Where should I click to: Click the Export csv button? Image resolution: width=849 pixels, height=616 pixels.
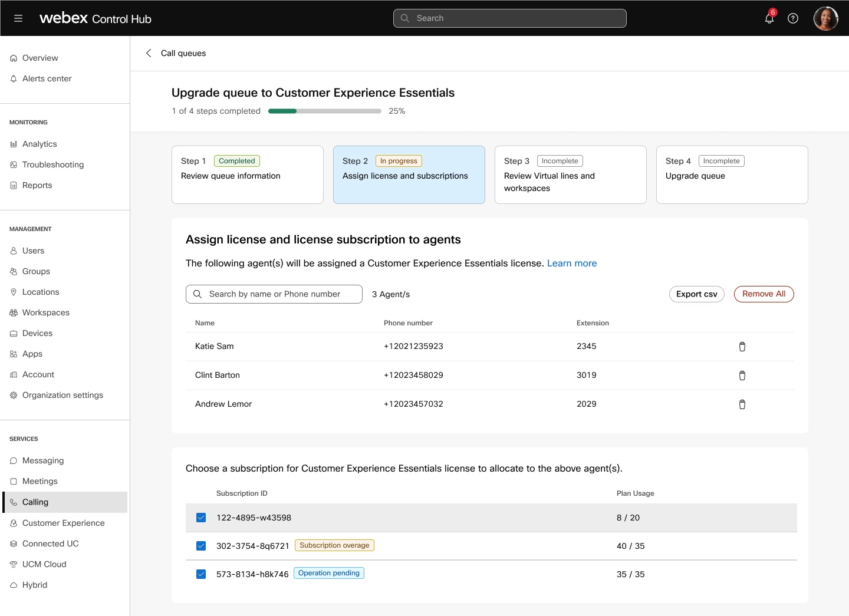point(697,294)
